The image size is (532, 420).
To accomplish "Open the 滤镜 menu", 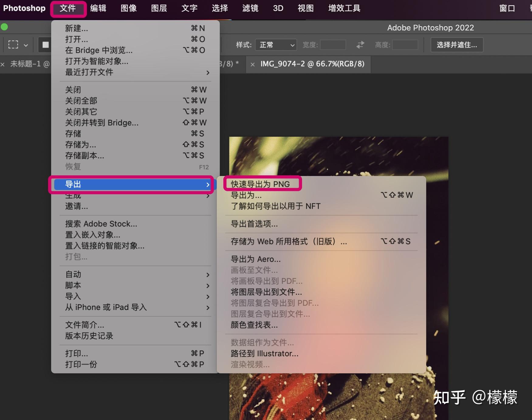I will tap(250, 8).
